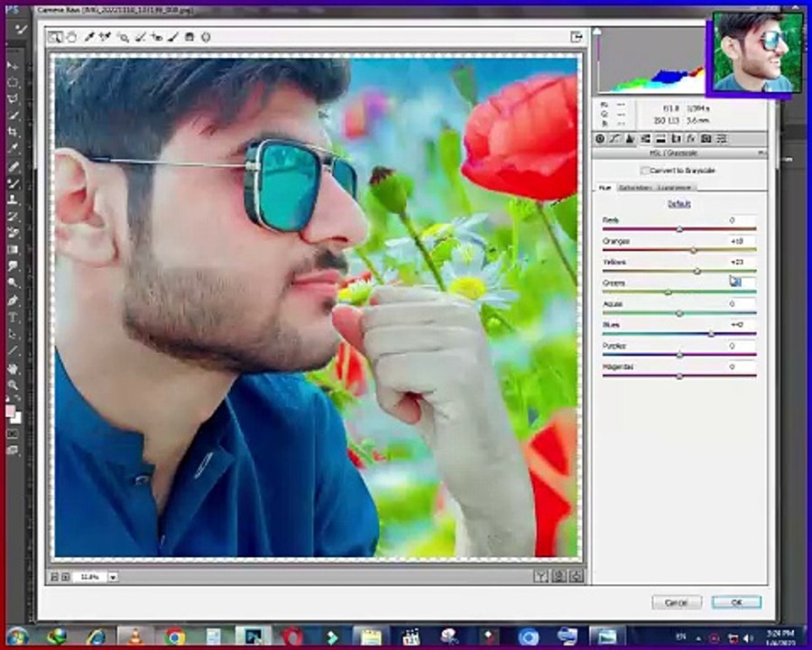Click the Yellows value input field
The width and height of the screenshot is (812, 650).
742,262
